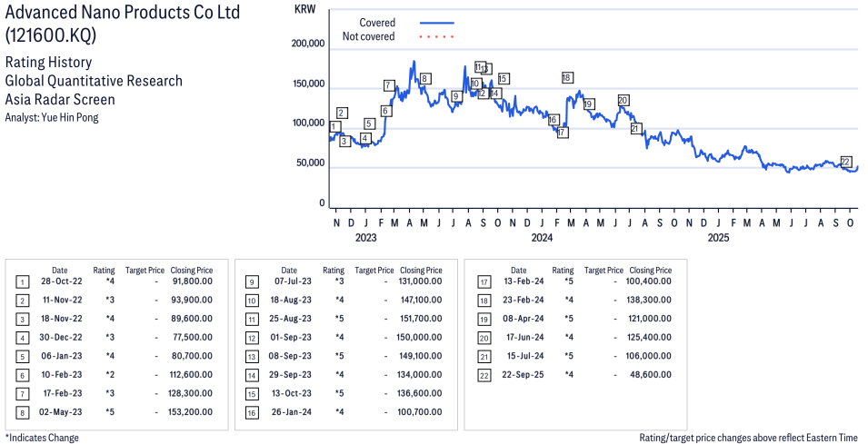Click the blue Covered legend line sample

click(436, 23)
